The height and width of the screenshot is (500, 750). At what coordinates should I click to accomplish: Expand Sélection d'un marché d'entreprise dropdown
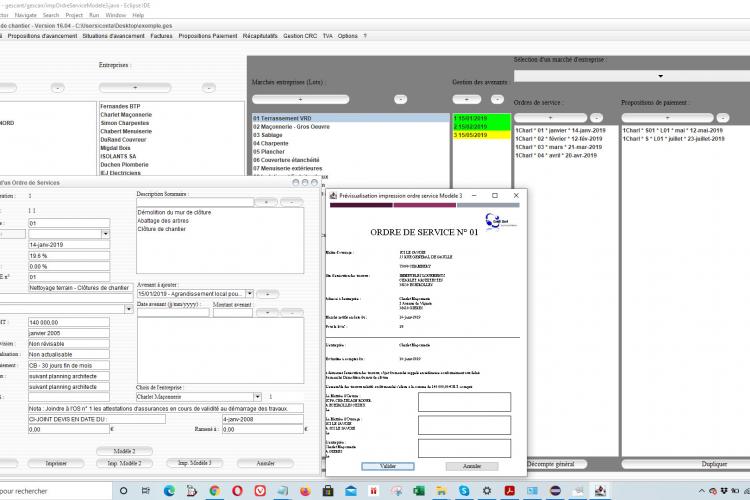pos(661,76)
